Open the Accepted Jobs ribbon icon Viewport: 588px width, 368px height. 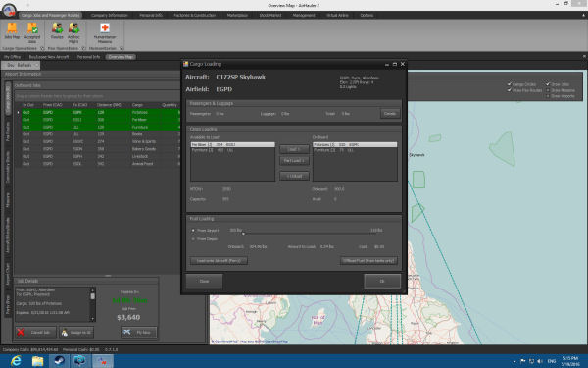[x=32, y=28]
